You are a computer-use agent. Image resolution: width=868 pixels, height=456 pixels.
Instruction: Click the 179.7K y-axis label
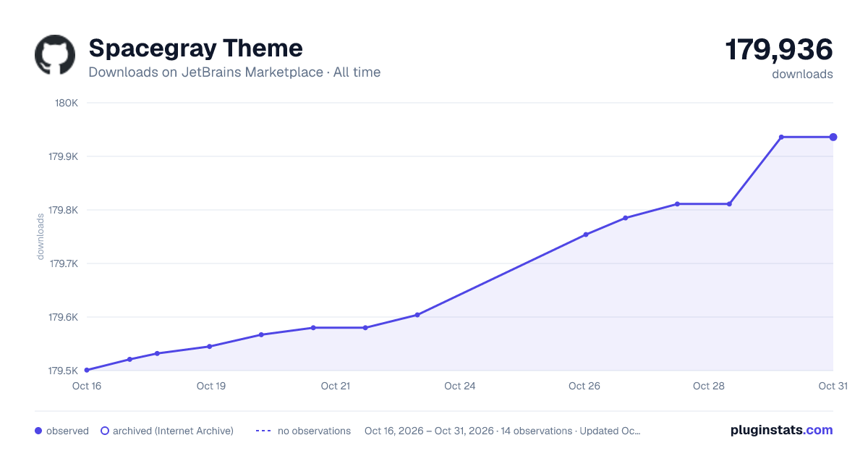63,263
